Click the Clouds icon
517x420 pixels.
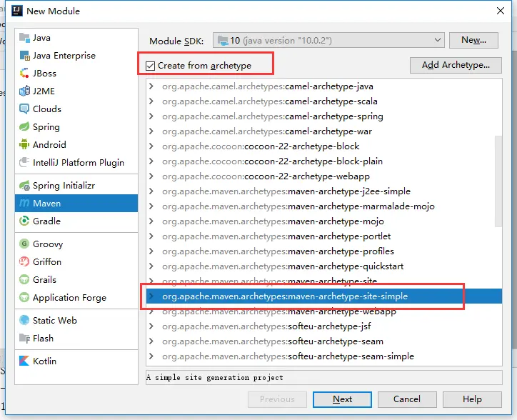pos(24,109)
